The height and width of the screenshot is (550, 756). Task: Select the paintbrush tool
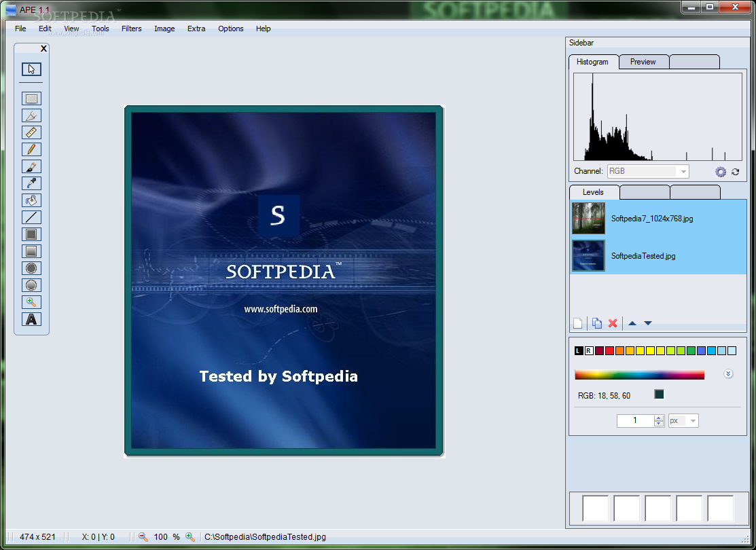31,167
